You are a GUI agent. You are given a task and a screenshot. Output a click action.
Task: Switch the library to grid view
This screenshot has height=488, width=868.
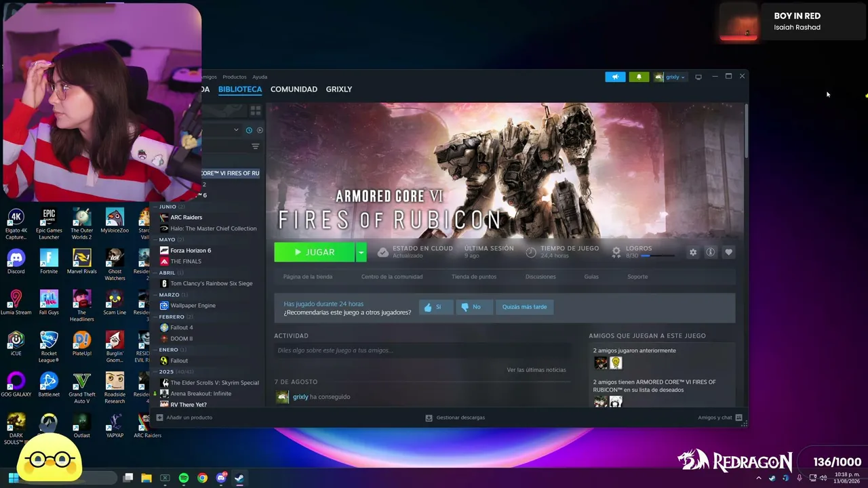256,110
